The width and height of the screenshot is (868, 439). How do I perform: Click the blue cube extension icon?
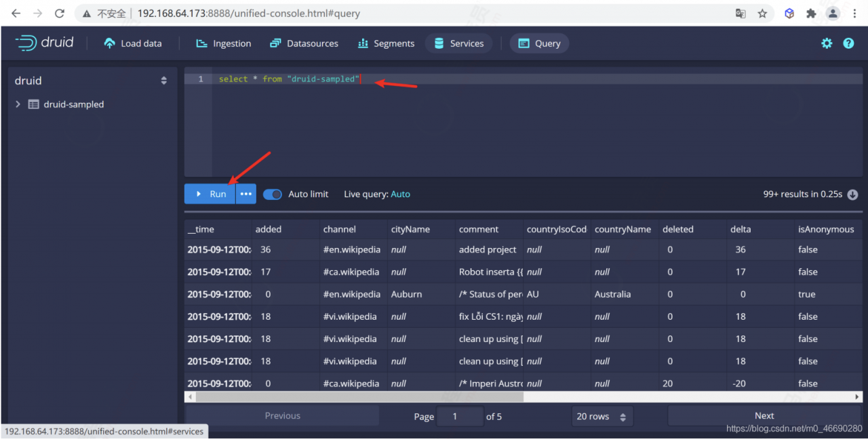789,14
